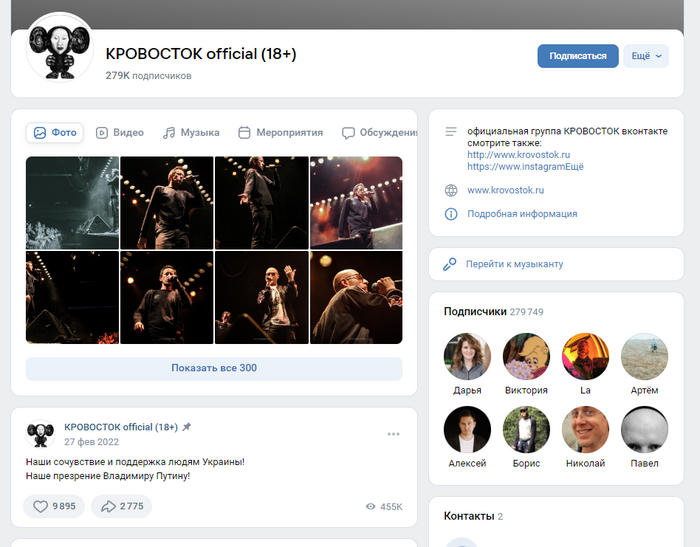Image resolution: width=700 pixels, height=547 pixels.
Task: Click the group title КРОВОСТОК official (18+)
Action: point(201,54)
